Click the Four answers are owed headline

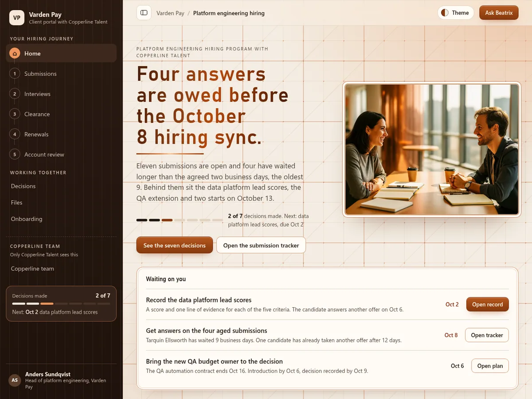(x=213, y=106)
